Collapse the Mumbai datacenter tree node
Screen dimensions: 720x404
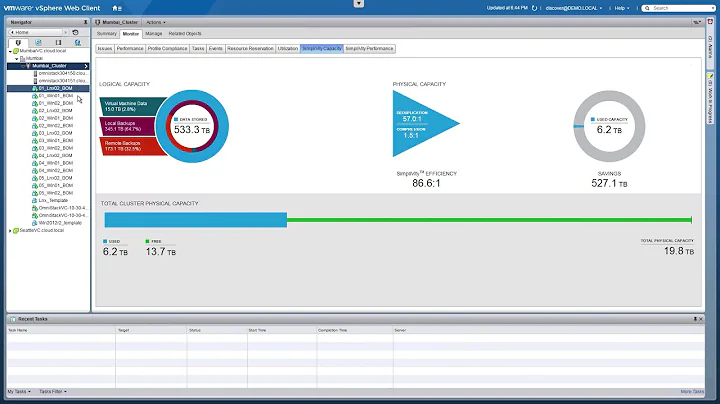(17, 59)
